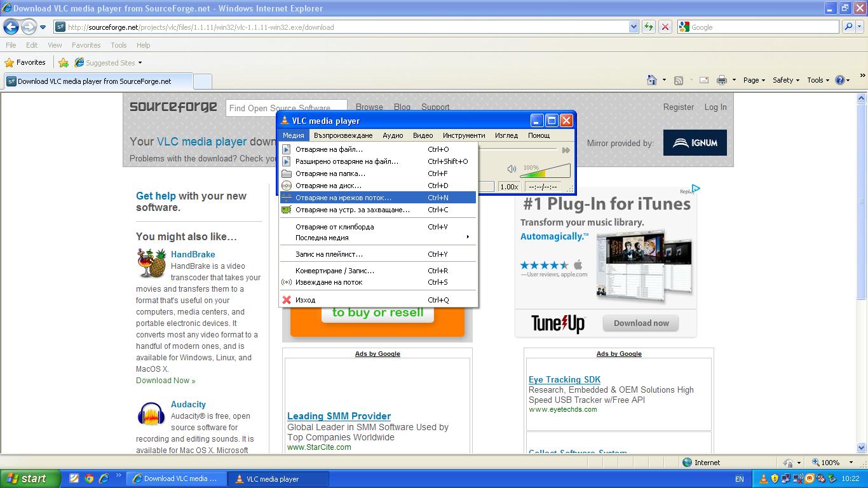Click the 'Download Now »' HandBrake link

coord(166,381)
